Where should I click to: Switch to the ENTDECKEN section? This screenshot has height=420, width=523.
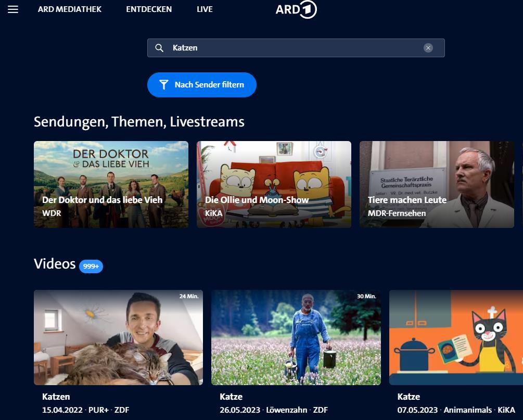click(149, 9)
